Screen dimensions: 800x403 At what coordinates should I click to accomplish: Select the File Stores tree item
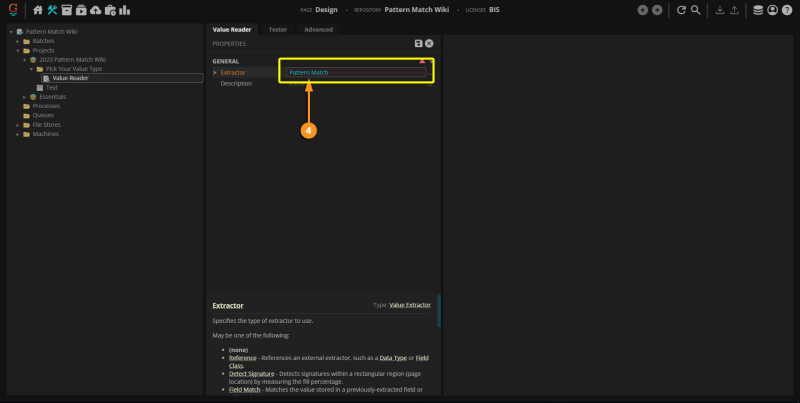point(46,124)
